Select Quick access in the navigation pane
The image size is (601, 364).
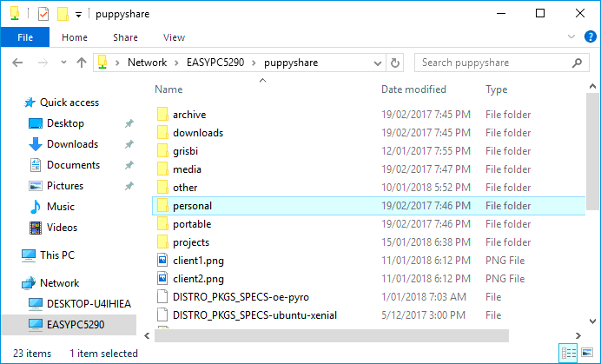(69, 103)
